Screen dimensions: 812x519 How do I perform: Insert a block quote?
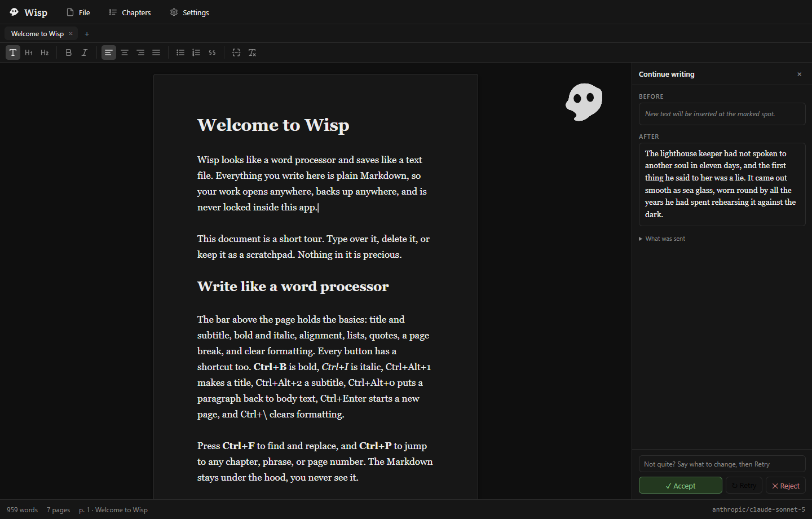click(212, 52)
